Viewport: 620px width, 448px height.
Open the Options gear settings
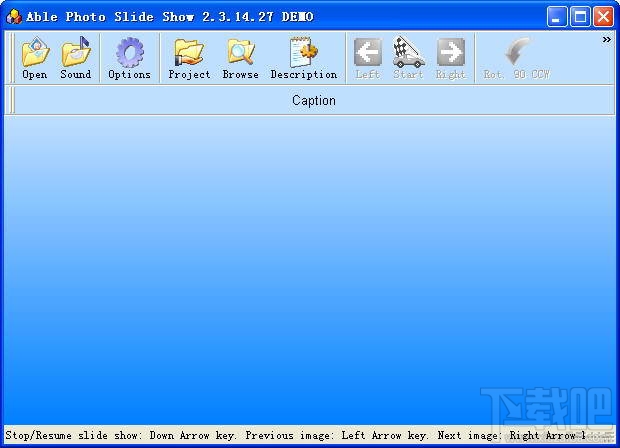[129, 58]
